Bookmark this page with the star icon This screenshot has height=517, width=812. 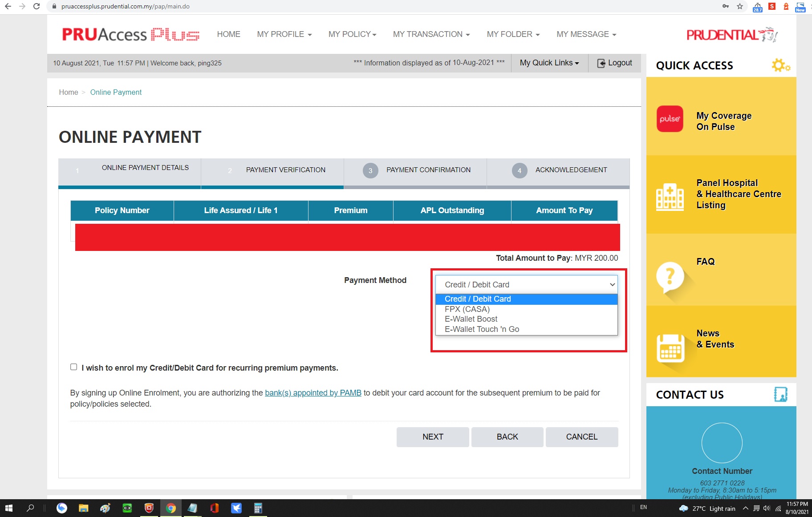740,6
